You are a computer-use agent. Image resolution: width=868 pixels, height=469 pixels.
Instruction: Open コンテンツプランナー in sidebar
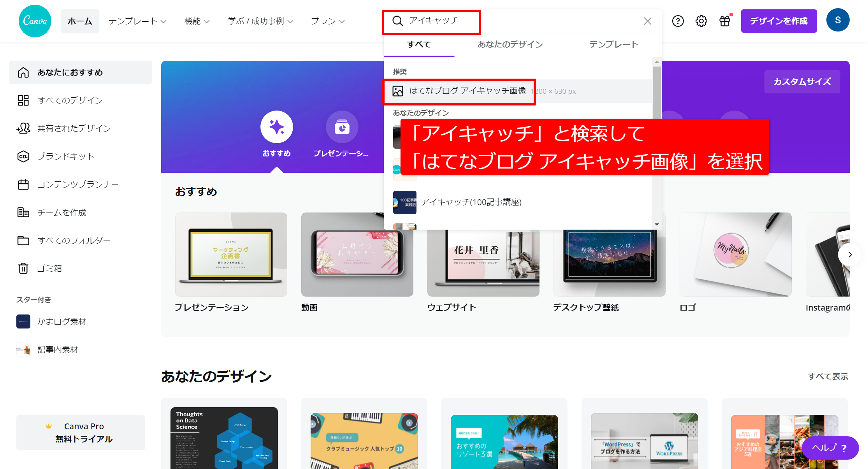(x=81, y=184)
